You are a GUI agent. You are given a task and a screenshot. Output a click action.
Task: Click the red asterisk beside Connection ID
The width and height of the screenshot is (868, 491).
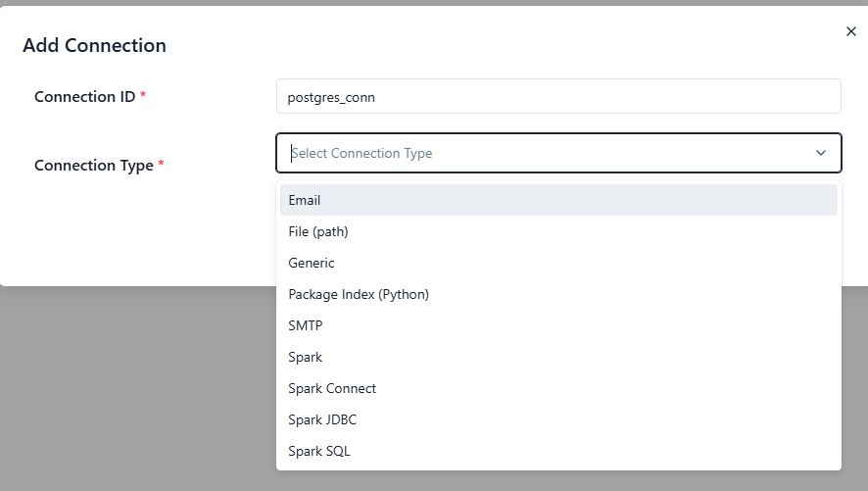[x=143, y=96]
